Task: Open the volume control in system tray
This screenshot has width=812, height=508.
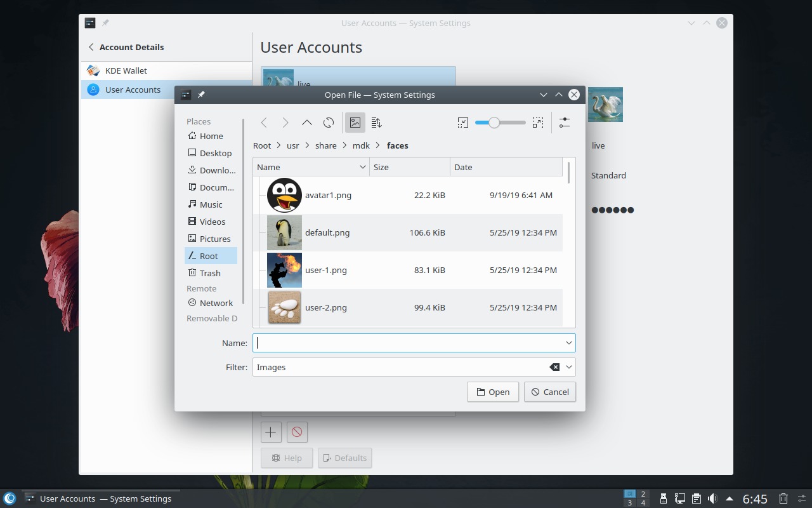Action: tap(712, 498)
